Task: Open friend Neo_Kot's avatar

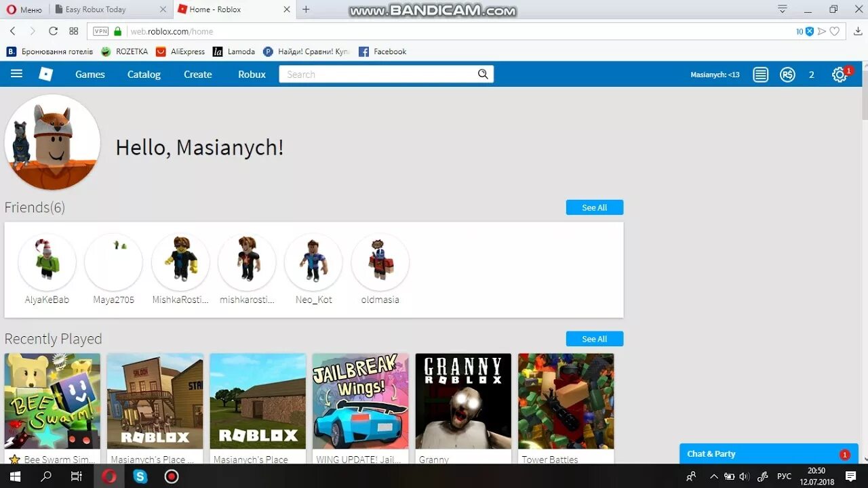Action: [x=313, y=262]
